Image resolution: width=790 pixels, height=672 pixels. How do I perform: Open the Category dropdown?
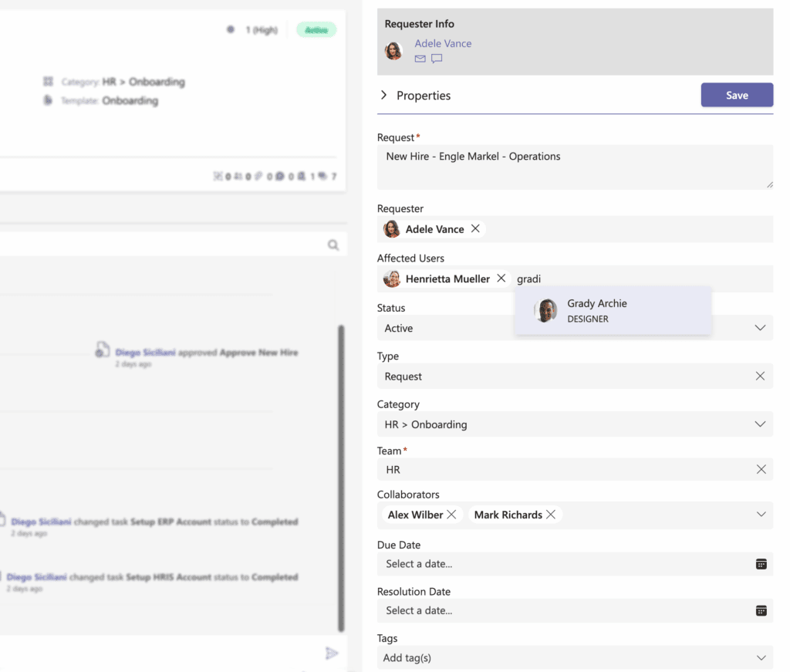760,424
